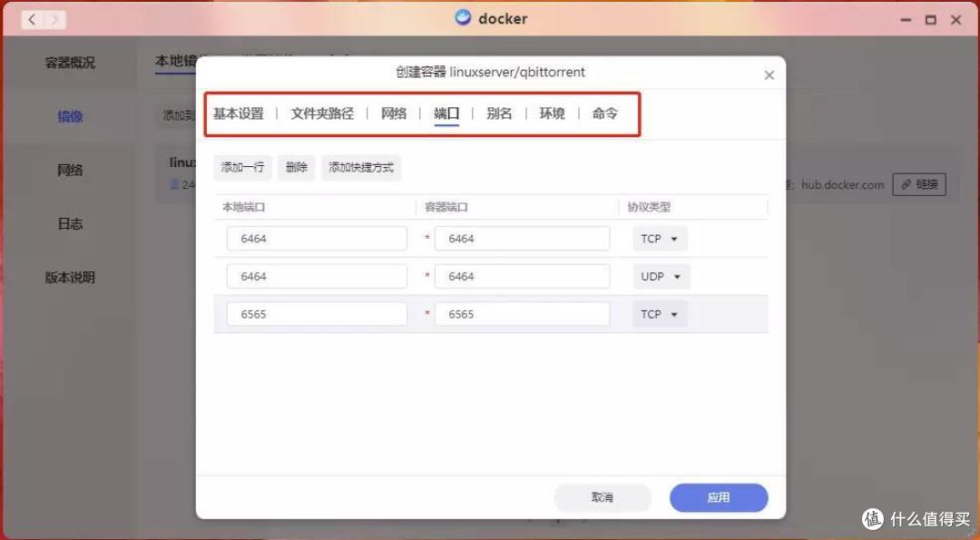Viewport: 980px width, 540px height.
Task: Select the 端口 tab
Action: 446,113
